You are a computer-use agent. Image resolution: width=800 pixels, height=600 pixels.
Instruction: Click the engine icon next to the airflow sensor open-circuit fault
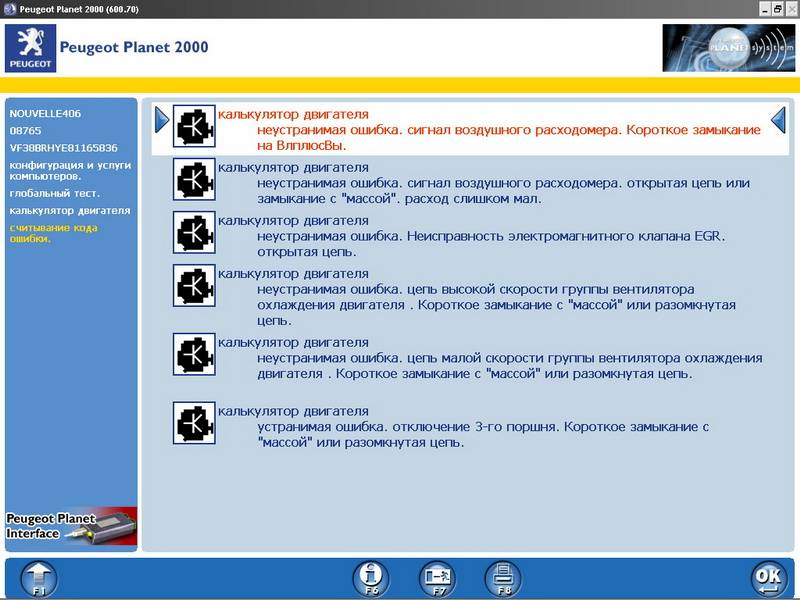[194, 180]
